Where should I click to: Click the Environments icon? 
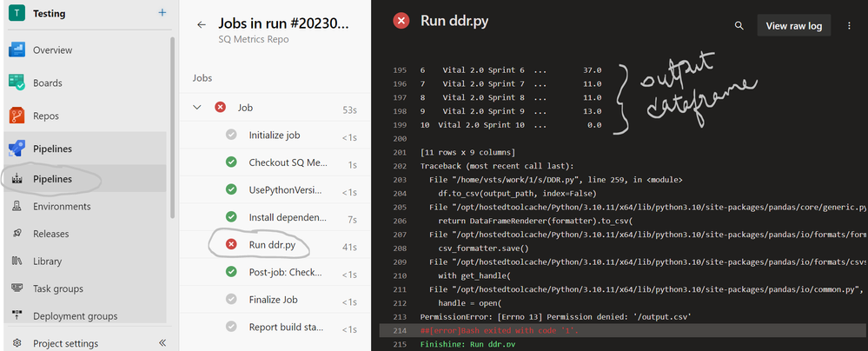tap(17, 207)
